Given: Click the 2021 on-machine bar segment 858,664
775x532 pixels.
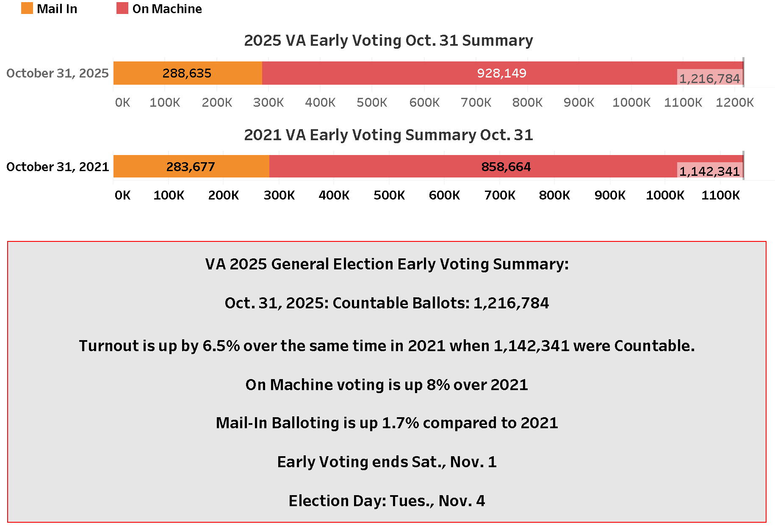Looking at the screenshot, I should 506,167.
